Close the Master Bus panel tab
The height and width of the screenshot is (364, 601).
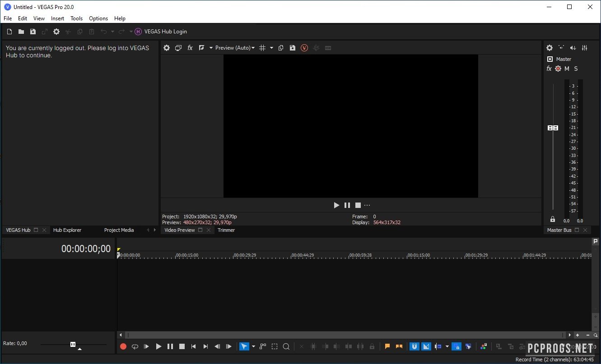pos(585,230)
